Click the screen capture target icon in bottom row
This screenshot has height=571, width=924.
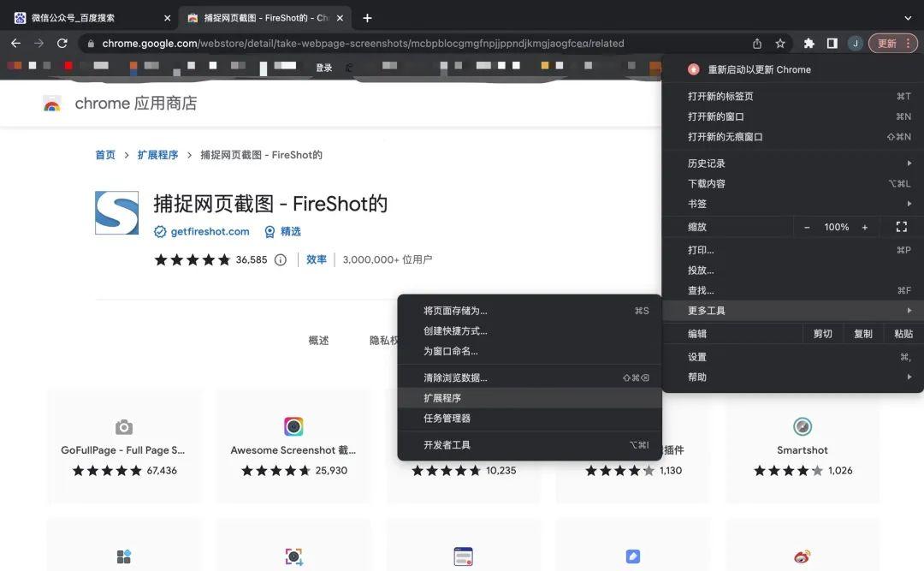pyautogui.click(x=293, y=556)
